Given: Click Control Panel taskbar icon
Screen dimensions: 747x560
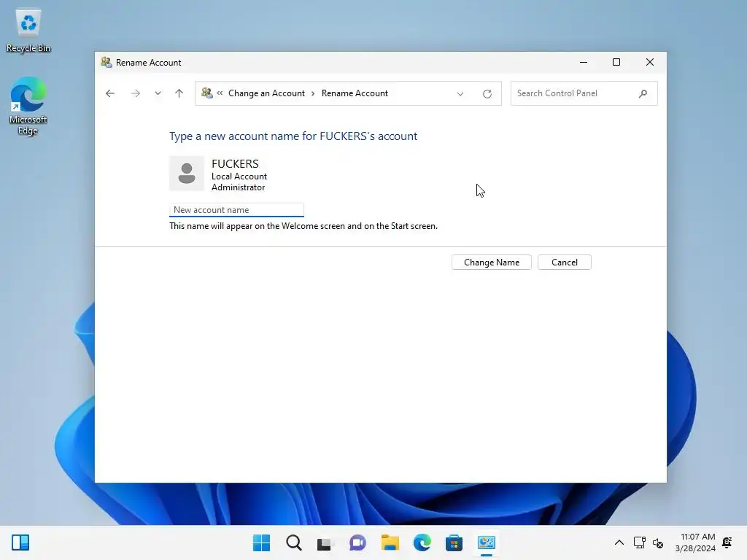Looking at the screenshot, I should [487, 542].
